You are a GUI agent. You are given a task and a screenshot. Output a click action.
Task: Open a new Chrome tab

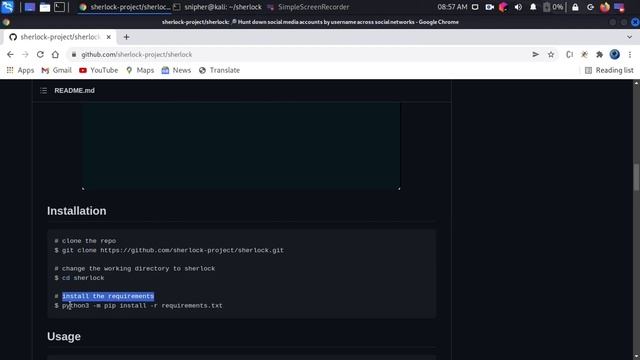(127, 37)
